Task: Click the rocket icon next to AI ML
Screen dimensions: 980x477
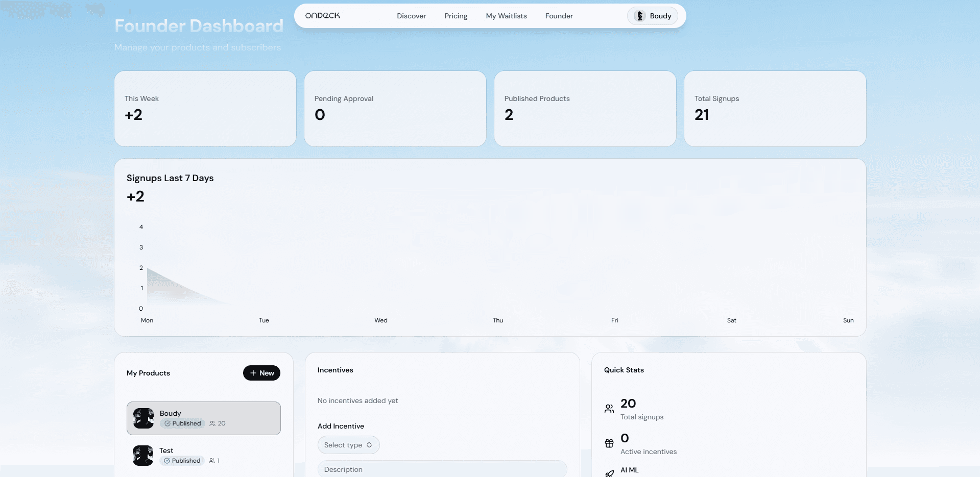Action: (609, 473)
